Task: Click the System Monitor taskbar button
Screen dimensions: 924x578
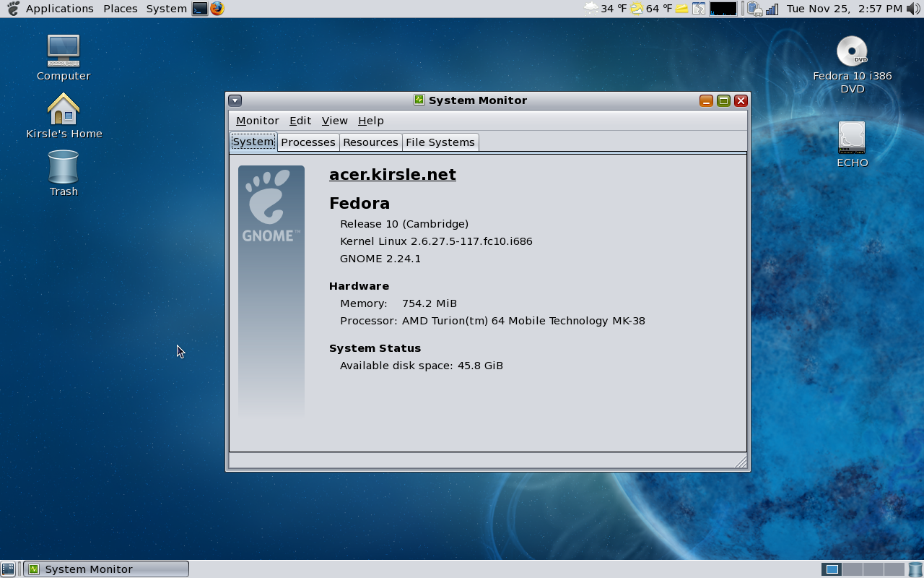Action: [107, 569]
